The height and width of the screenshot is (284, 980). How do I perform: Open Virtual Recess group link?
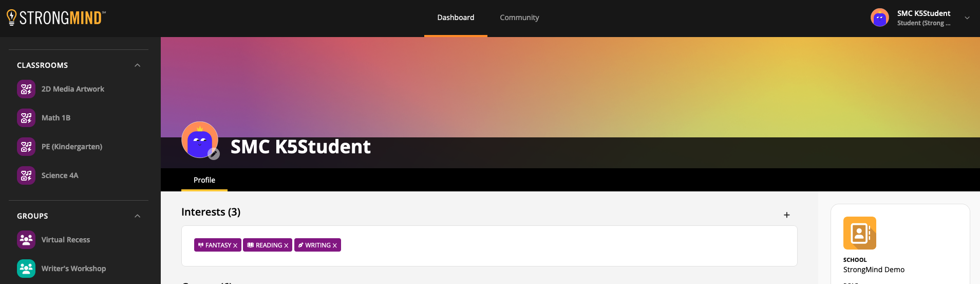[66, 240]
